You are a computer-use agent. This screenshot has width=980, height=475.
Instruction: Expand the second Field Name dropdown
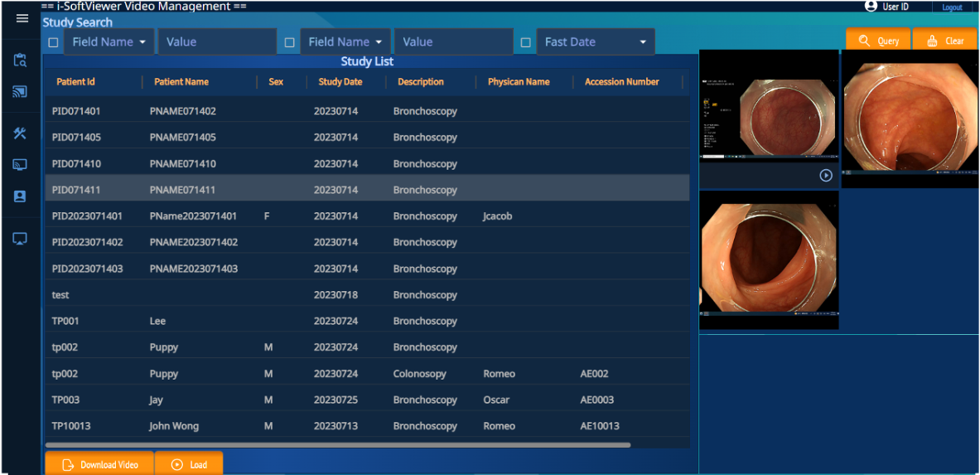(x=345, y=42)
